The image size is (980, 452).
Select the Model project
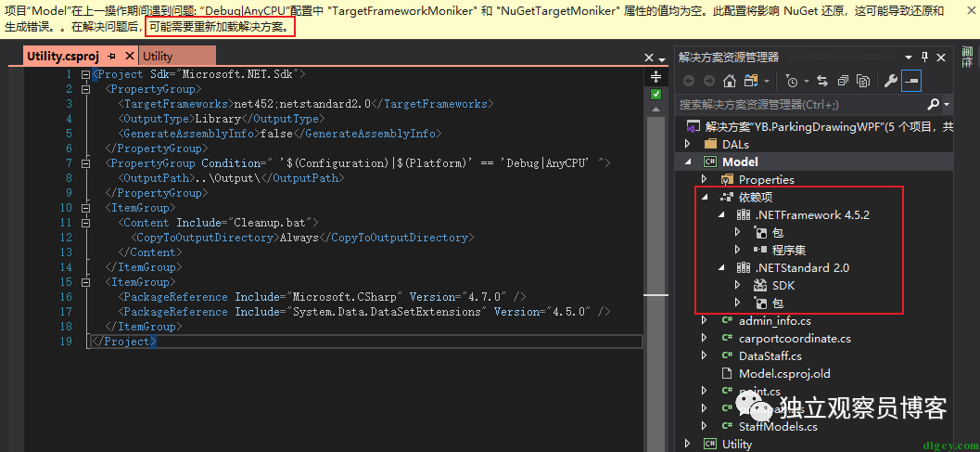coord(740,161)
